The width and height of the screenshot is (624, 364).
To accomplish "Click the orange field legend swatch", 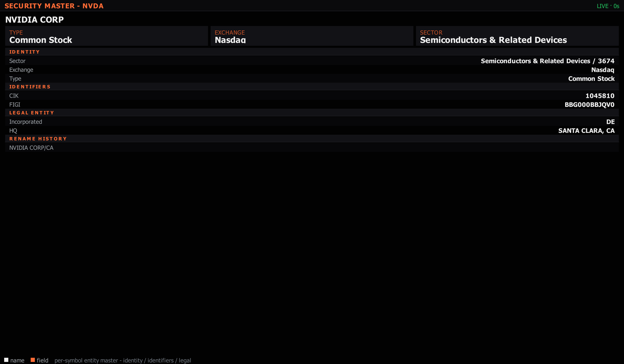I will coord(33,360).
